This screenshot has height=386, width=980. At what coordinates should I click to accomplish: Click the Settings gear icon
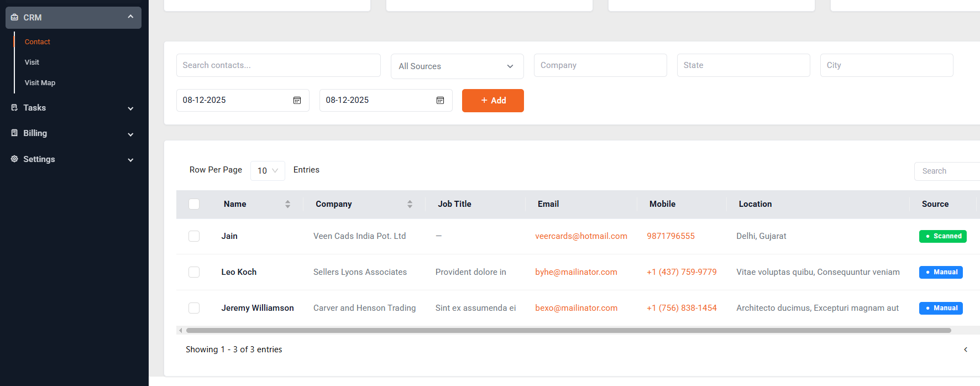tap(14, 159)
